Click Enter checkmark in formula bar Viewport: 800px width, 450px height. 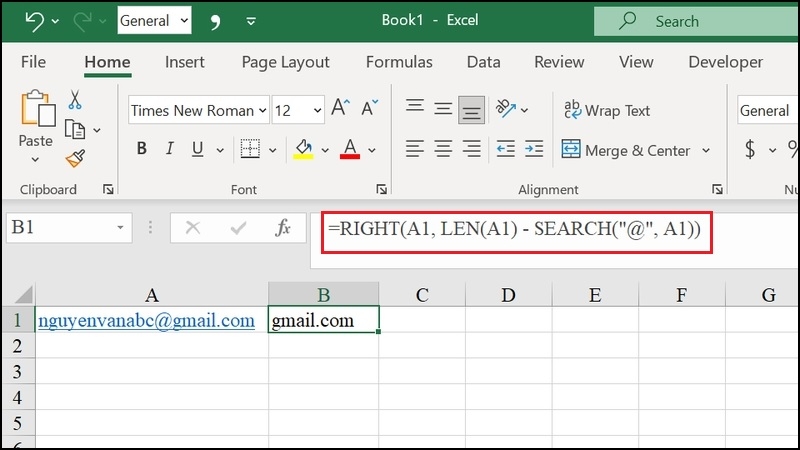(x=238, y=228)
